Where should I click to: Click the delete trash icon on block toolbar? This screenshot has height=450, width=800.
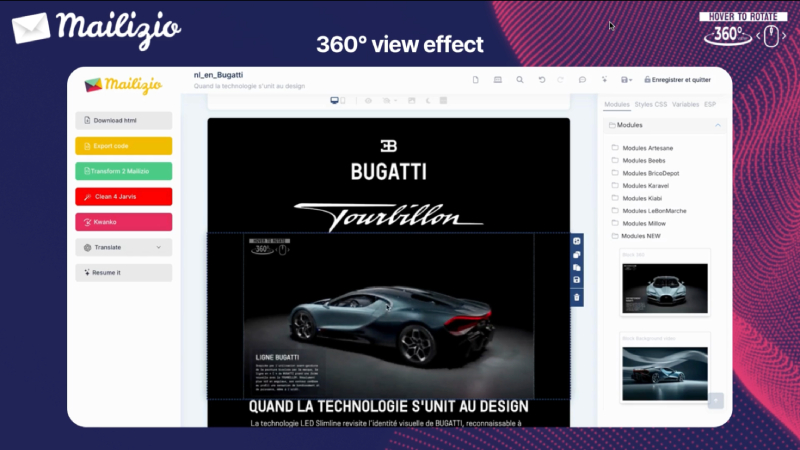577,297
